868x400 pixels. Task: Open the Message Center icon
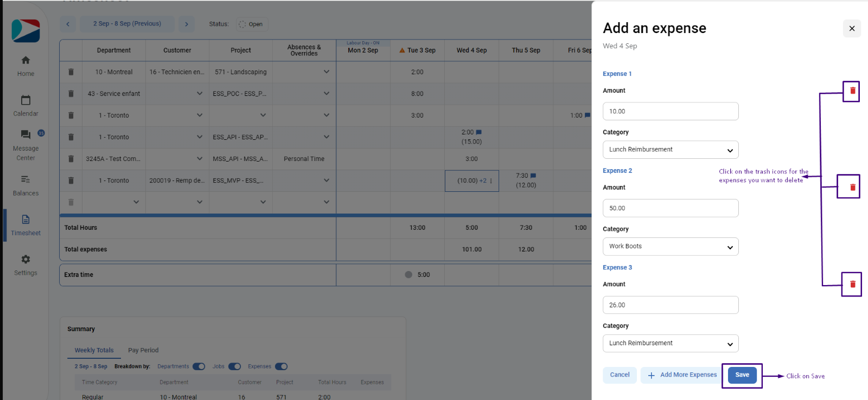click(25, 134)
